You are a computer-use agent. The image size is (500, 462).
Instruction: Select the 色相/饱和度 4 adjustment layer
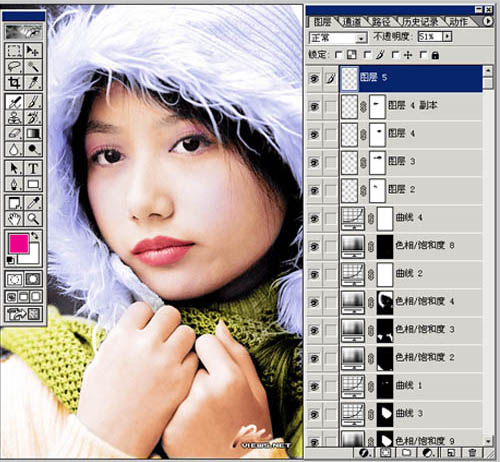411,302
